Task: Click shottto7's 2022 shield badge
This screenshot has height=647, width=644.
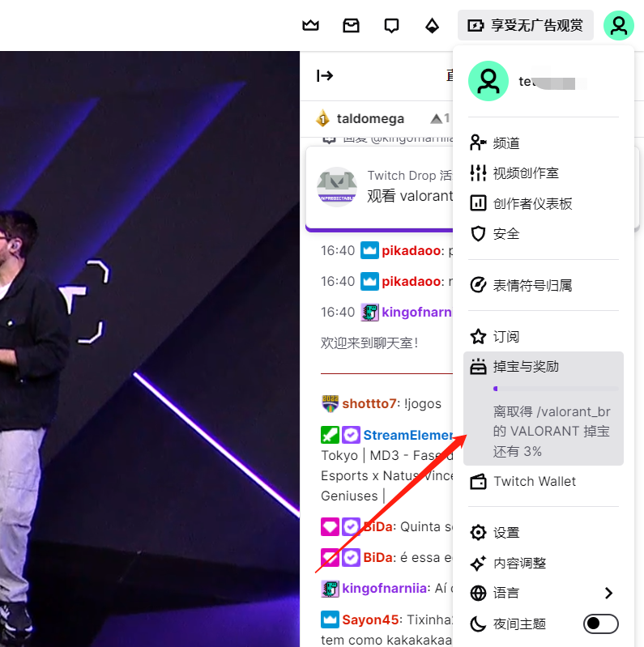Action: coord(330,403)
